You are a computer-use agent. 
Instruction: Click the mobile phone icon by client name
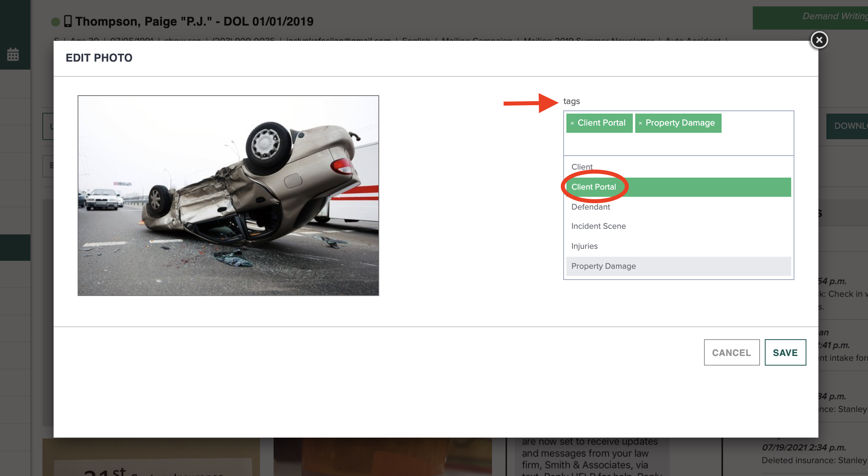click(x=68, y=21)
